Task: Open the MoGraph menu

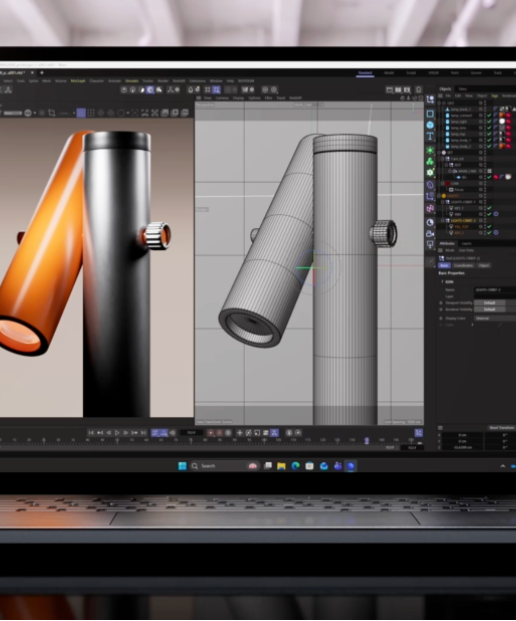Action: [78, 81]
